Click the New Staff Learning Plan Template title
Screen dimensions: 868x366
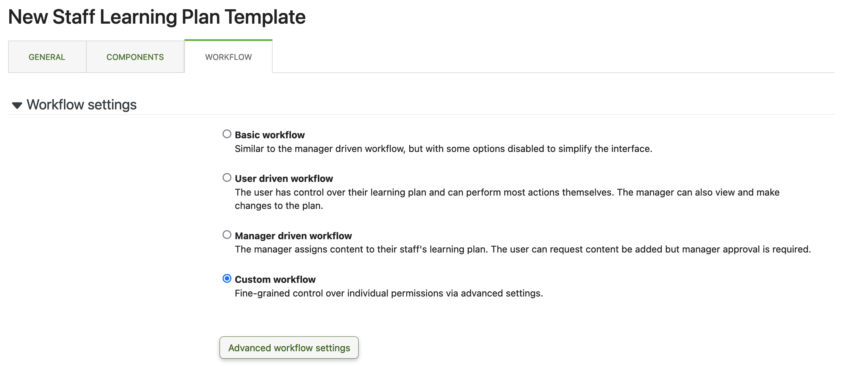(157, 17)
